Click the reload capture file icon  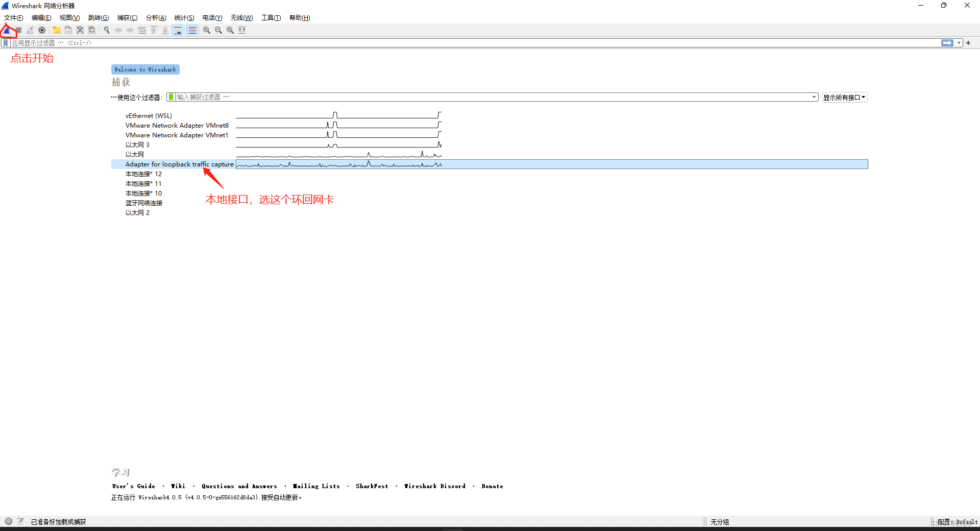pos(92,30)
